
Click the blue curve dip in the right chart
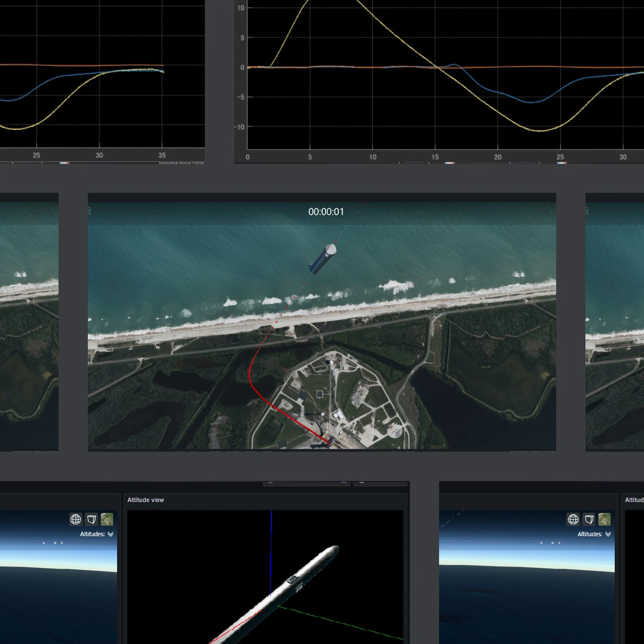(533, 102)
